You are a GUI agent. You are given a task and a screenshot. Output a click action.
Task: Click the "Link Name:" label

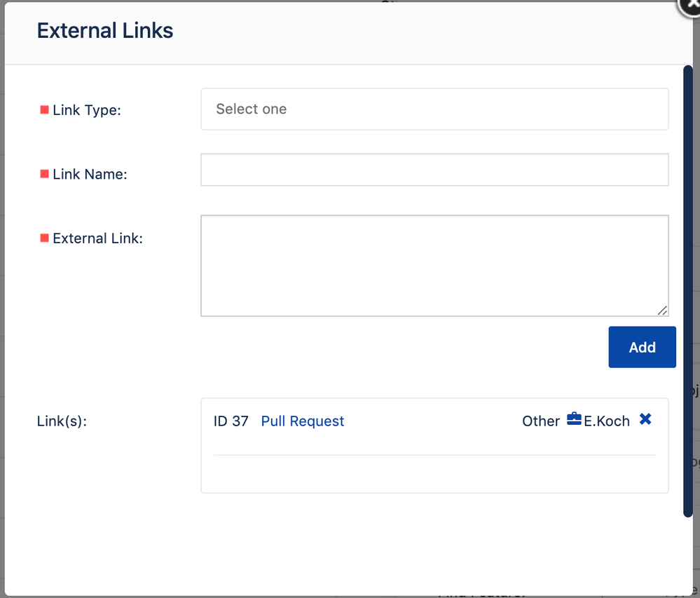pos(90,175)
